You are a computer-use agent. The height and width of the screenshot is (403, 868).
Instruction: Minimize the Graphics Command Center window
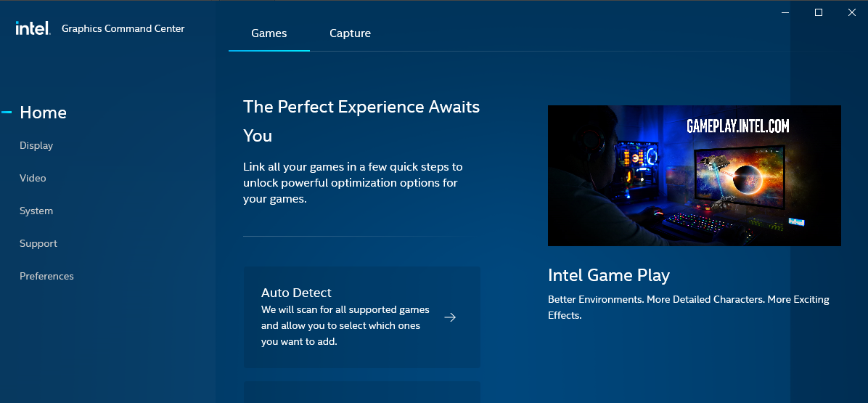785,12
